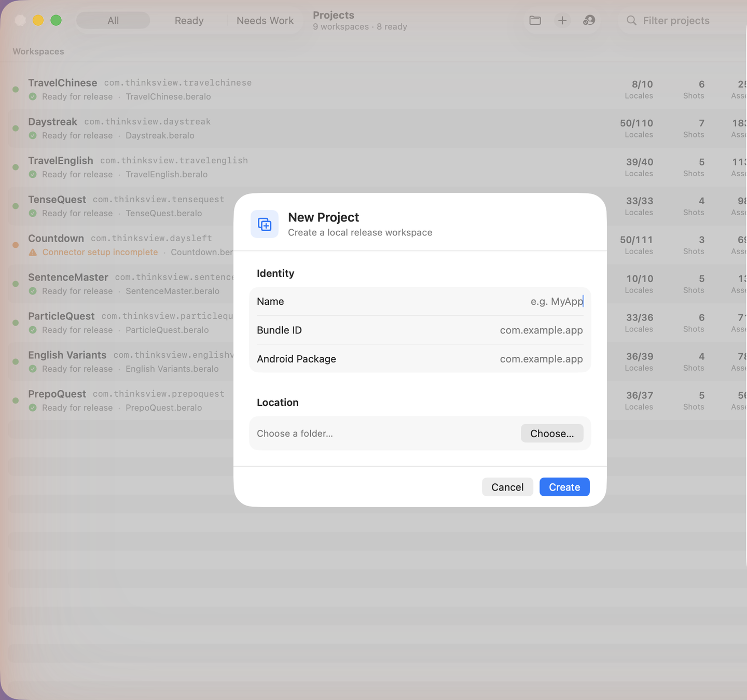Select the English Variants workspace name
Screen dimensions: 747x700
tap(67, 355)
